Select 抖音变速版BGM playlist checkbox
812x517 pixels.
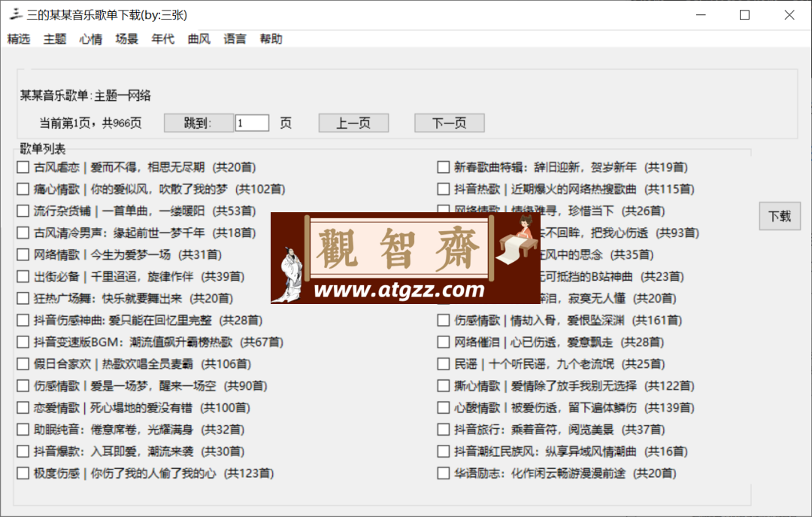click(23, 342)
